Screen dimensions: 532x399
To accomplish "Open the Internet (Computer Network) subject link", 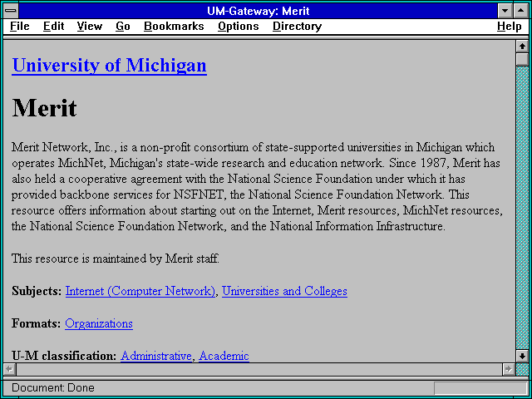I will point(140,291).
